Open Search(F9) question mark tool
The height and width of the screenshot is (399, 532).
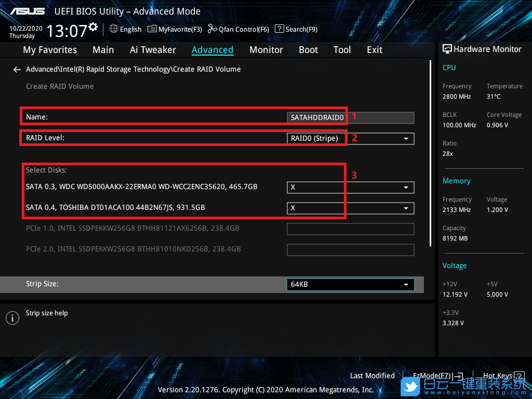point(296,29)
